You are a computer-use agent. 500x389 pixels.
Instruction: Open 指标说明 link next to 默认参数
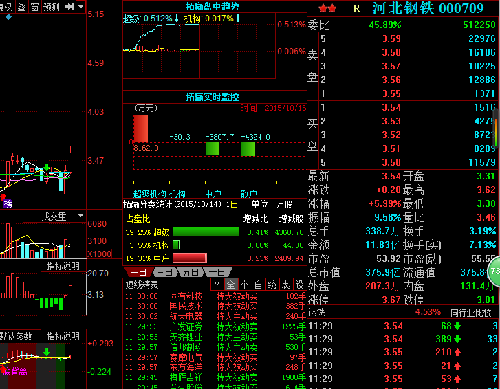click(63, 336)
